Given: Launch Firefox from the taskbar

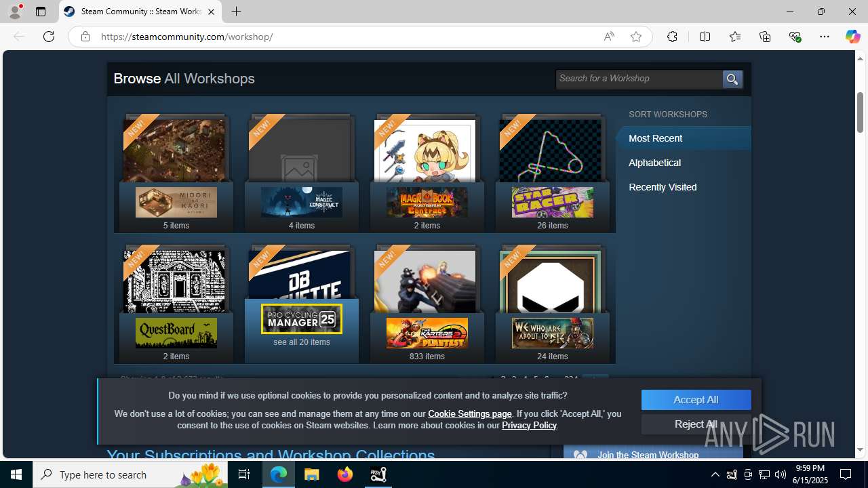Looking at the screenshot, I should (345, 474).
